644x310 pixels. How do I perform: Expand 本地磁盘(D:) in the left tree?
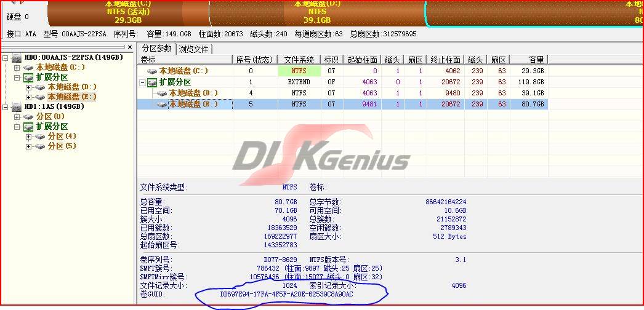pos(28,87)
